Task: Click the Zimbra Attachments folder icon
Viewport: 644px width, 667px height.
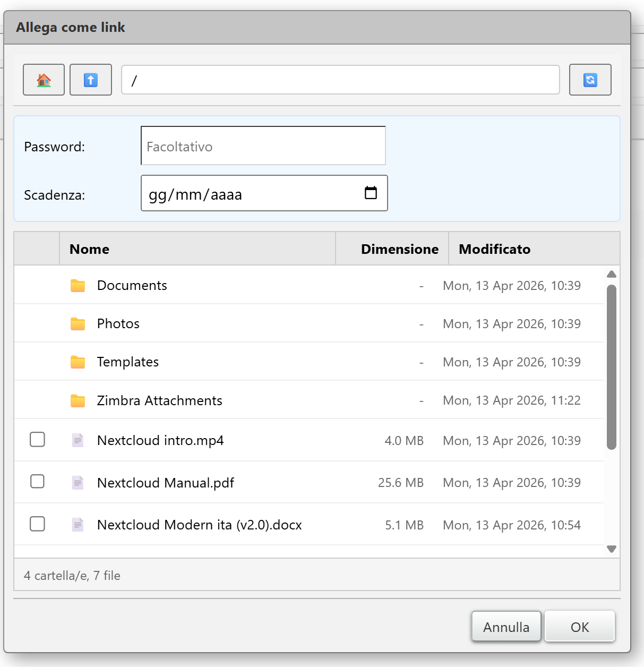Action: (78, 400)
